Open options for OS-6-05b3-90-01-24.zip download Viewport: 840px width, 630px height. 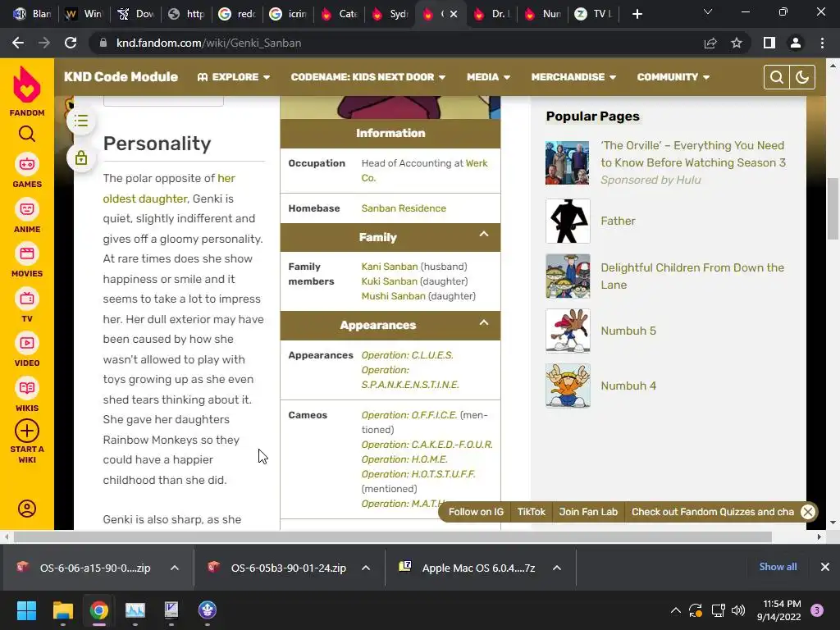tap(366, 568)
